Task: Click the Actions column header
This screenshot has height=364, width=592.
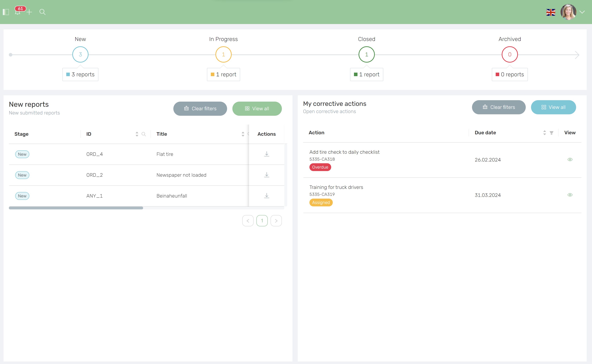Action: tap(266, 134)
